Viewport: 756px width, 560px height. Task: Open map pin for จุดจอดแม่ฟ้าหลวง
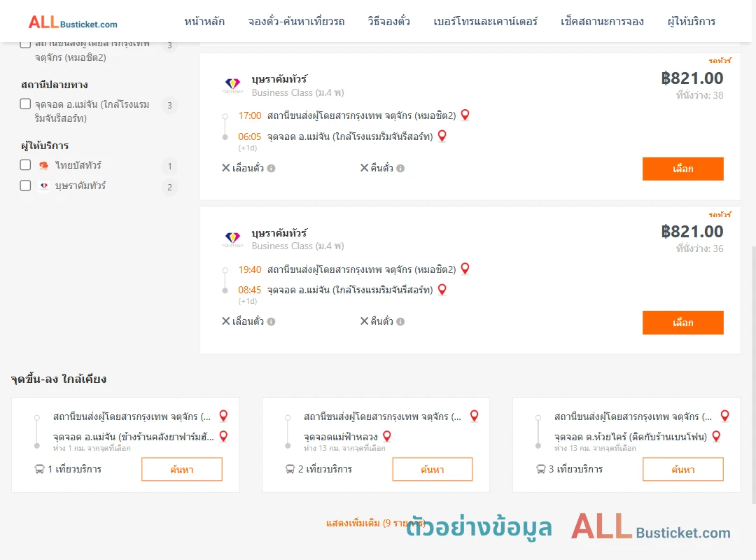pos(386,437)
